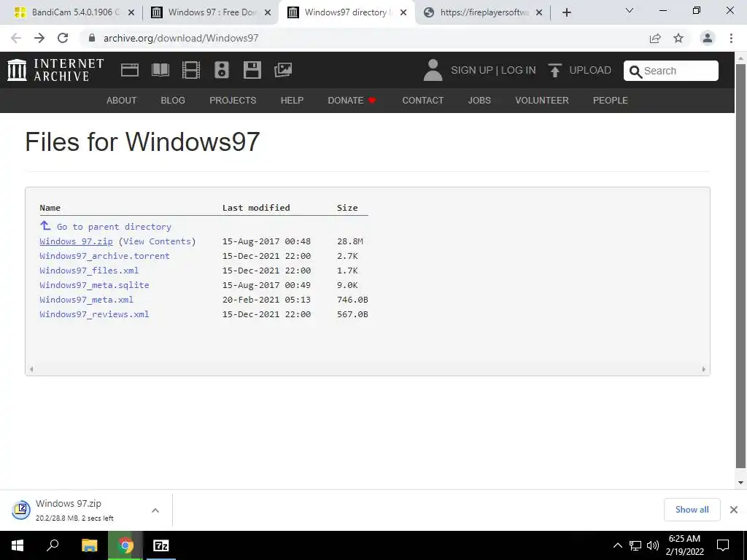Open Windows97_reviews.xml link
Viewport: 747px width, 560px height.
click(94, 314)
